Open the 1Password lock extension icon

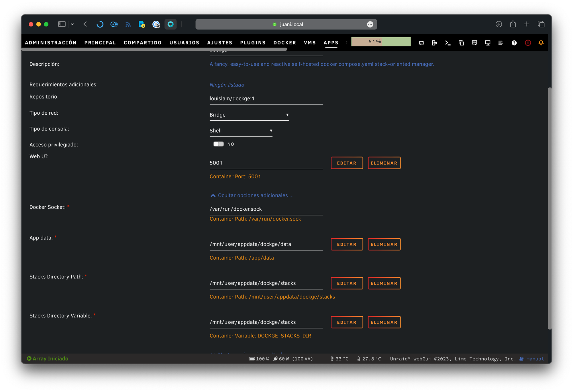[x=156, y=24]
